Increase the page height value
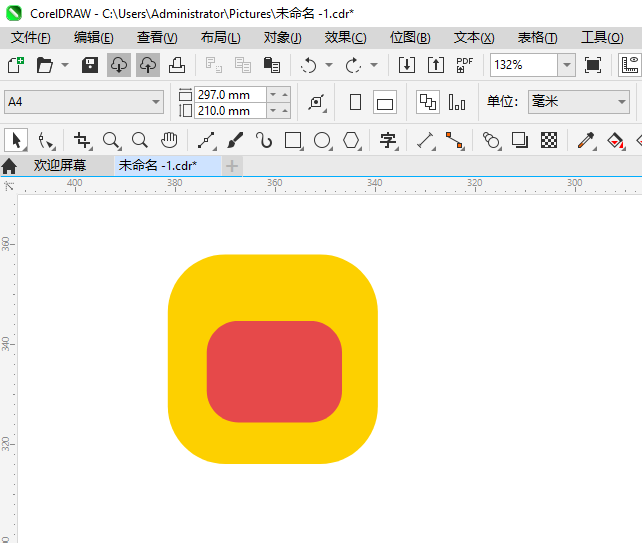This screenshot has height=543, width=642. pos(285,111)
